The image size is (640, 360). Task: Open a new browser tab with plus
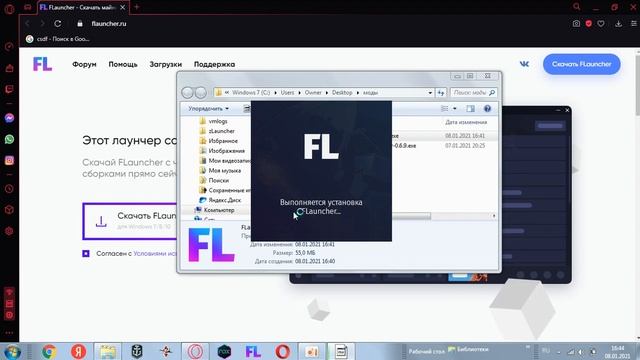(x=137, y=7)
